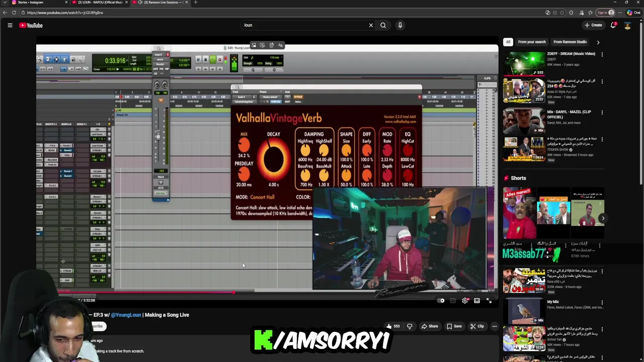Open the more actions ellipsis beside Clip
The height and width of the screenshot is (362, 644).
tap(494, 326)
